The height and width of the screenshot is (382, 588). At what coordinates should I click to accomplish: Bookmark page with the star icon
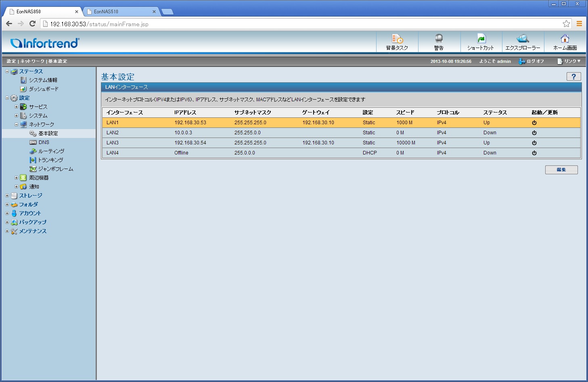coord(566,24)
